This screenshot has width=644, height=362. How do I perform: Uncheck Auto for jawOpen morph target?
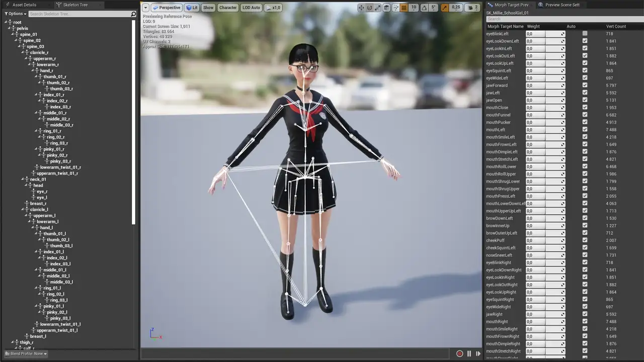click(585, 100)
